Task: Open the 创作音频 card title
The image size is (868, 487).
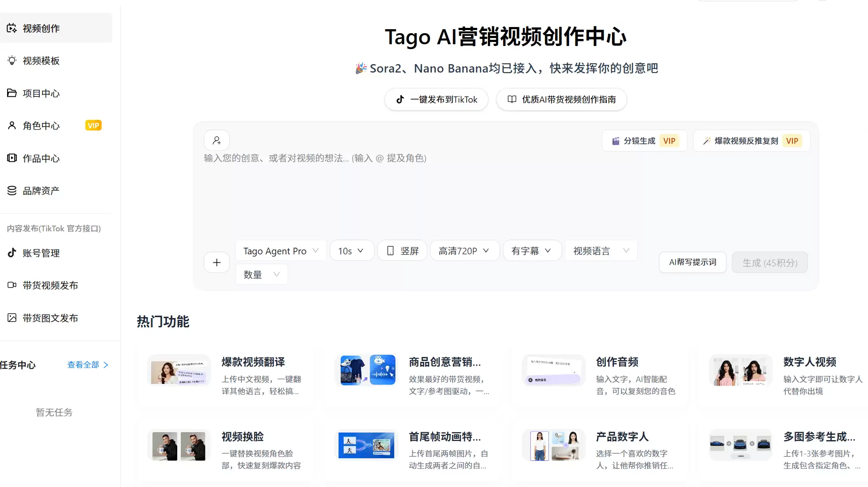Action: click(x=617, y=362)
